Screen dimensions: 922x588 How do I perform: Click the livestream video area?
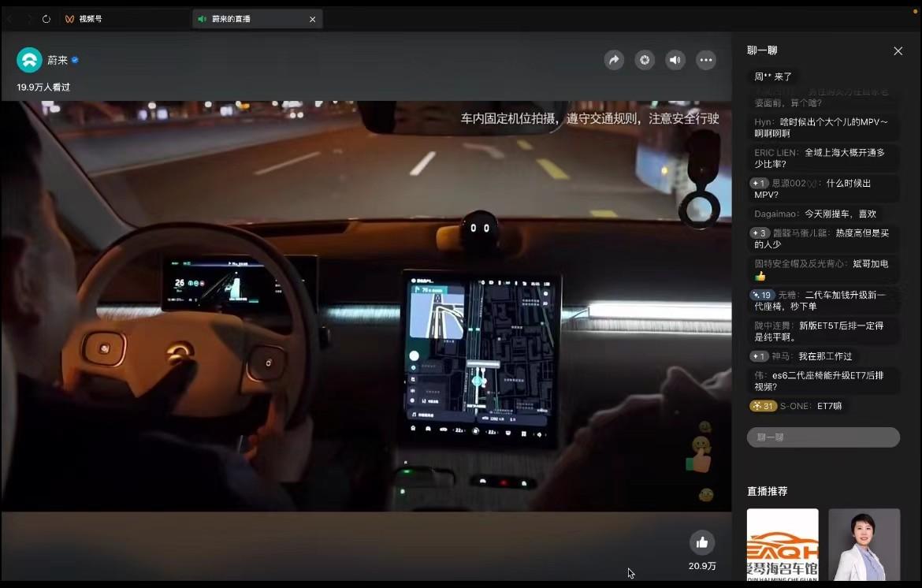[366, 306]
